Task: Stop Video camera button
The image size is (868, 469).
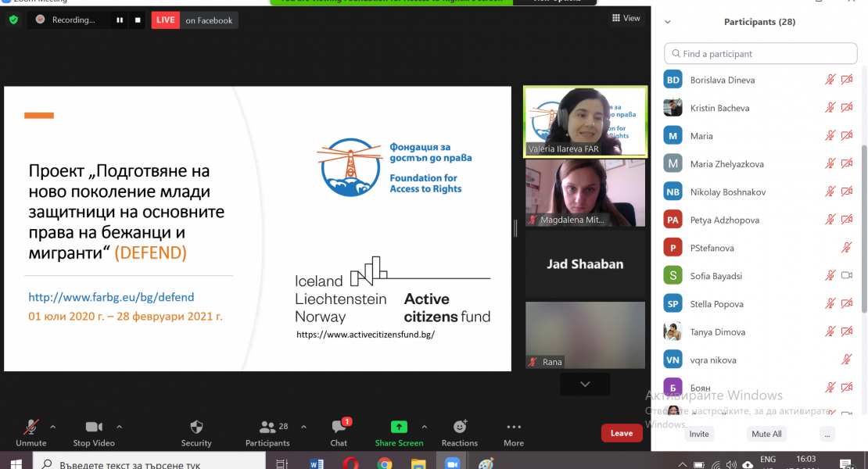Action: click(94, 432)
